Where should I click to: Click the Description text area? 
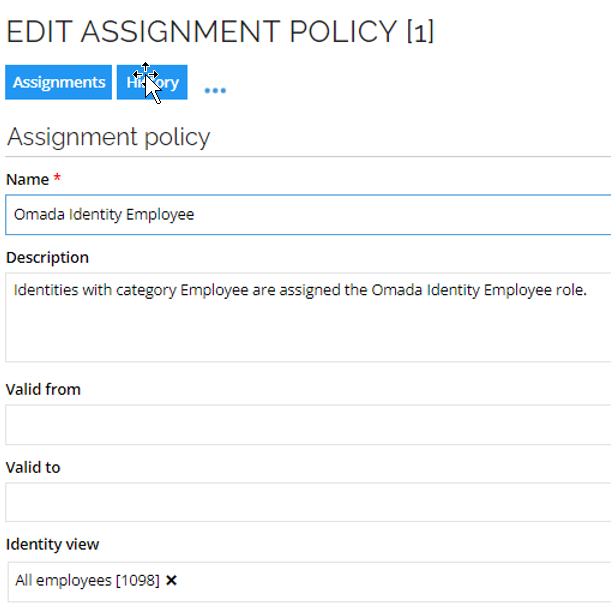pyautogui.click(x=308, y=317)
